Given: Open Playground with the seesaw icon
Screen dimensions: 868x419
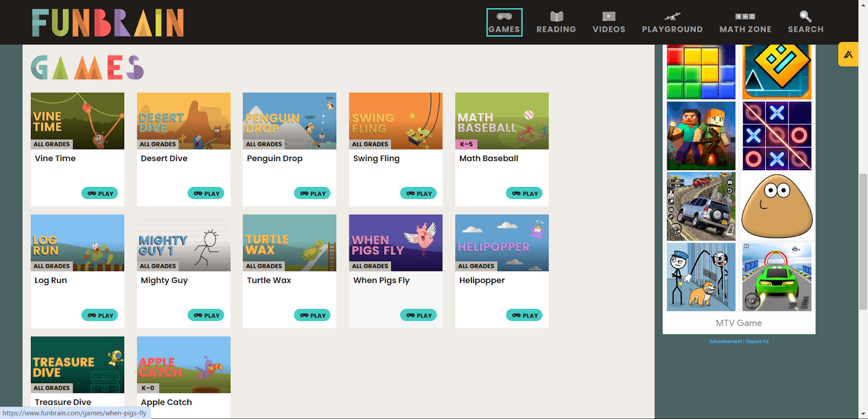Looking at the screenshot, I should coord(672,22).
